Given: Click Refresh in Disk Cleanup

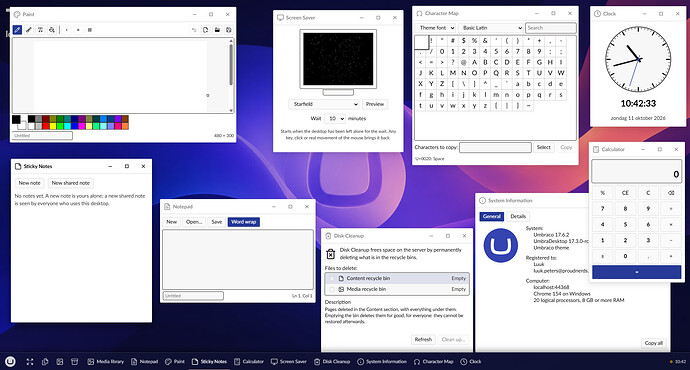Looking at the screenshot, I should pos(423,340).
